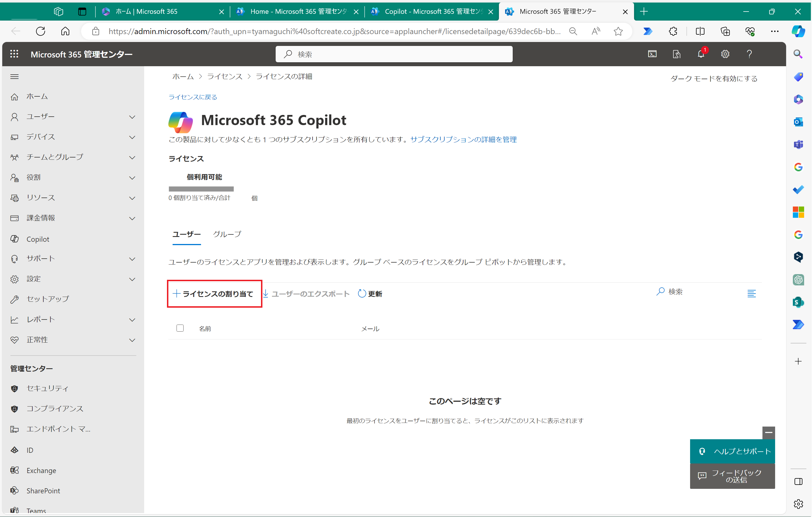The image size is (812, 517).
Task: Switch to Copilot - Microsoft 365 管理センター tab
Action: (x=432, y=12)
